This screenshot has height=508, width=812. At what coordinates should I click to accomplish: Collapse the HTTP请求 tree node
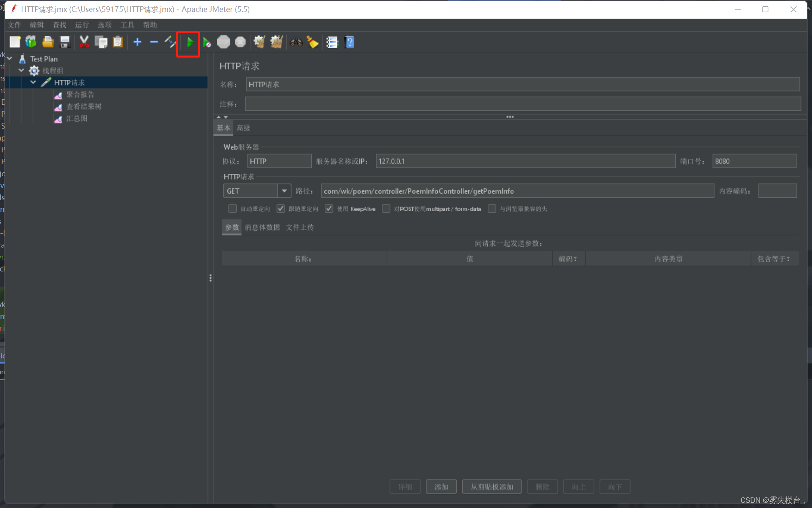click(x=33, y=82)
